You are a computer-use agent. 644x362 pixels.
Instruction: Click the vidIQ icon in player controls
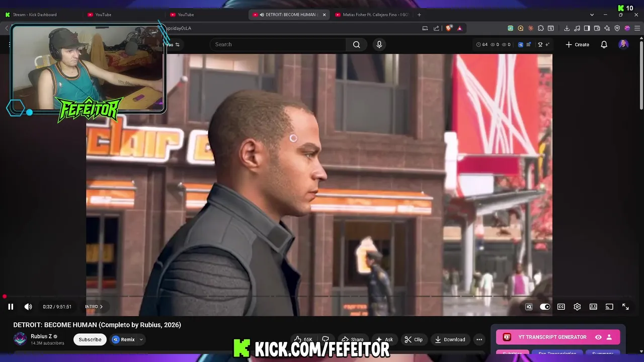[529, 307]
